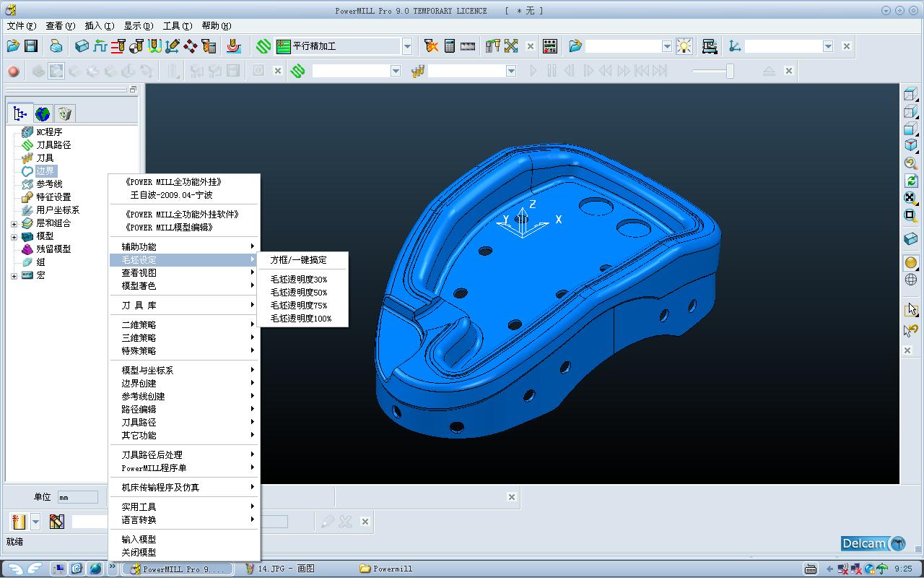This screenshot has width=924, height=578.
Task: Open the tool selection dropdown on simulation toolbar
Action: click(511, 71)
